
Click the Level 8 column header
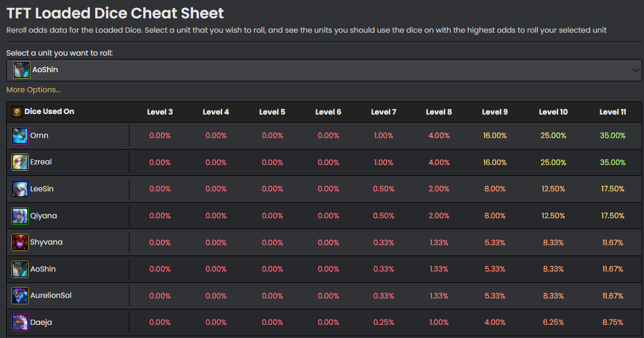[x=439, y=112]
